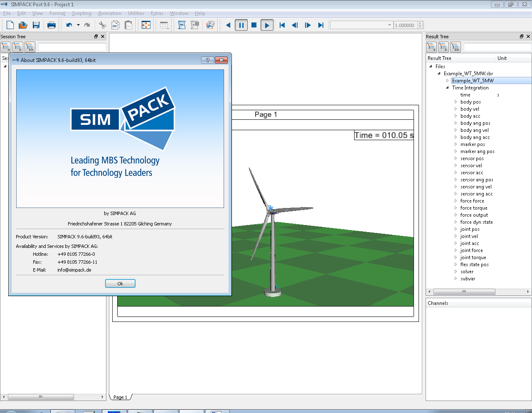Click the New project icon
The image size is (532, 413).
click(10, 25)
